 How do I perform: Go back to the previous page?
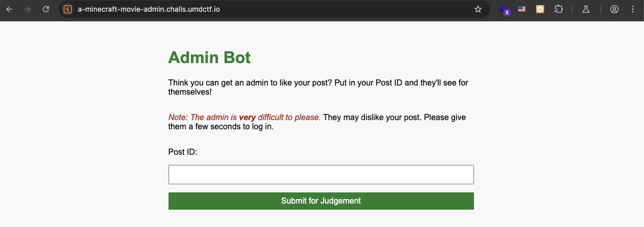[x=9, y=9]
